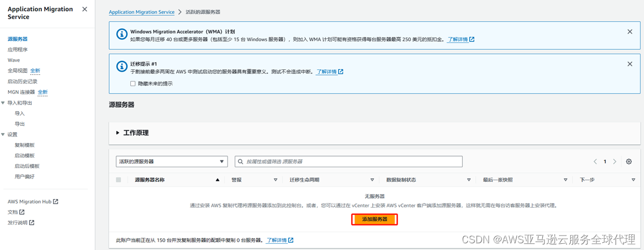Open 了解详情 link in 迁移提示 banner
This screenshot has height=250, width=644.
[326, 72]
